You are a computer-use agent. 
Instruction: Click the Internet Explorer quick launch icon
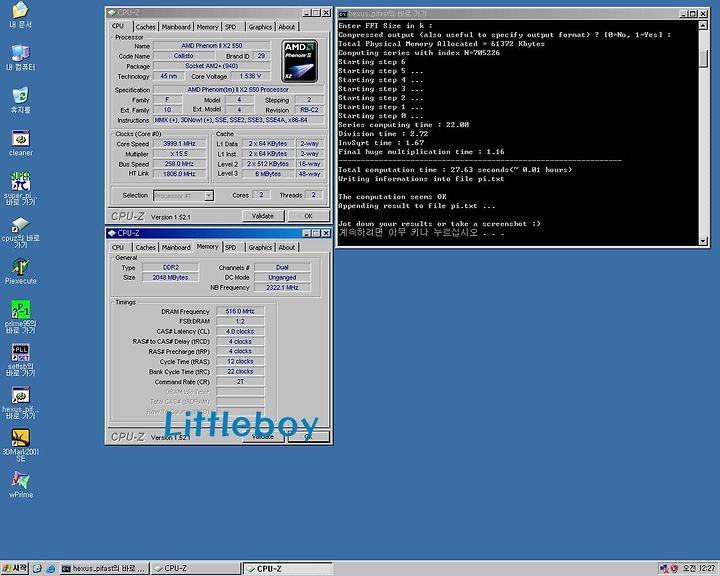click(51, 569)
